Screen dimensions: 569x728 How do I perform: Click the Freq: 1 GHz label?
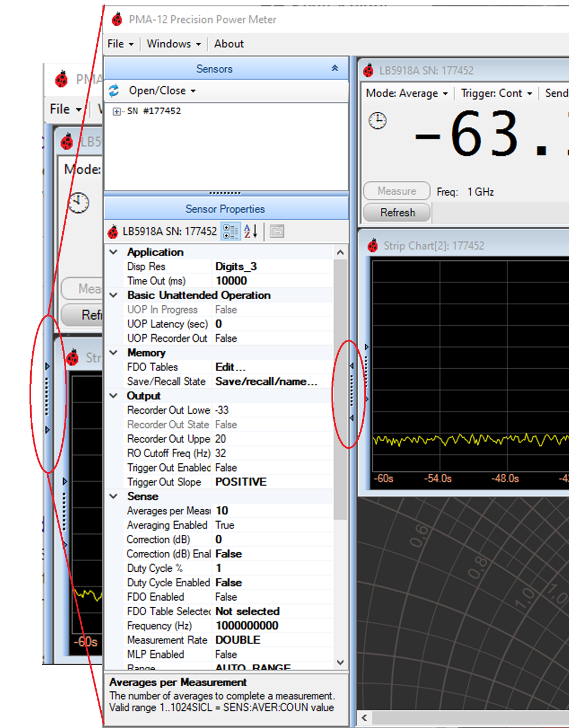pos(466,192)
